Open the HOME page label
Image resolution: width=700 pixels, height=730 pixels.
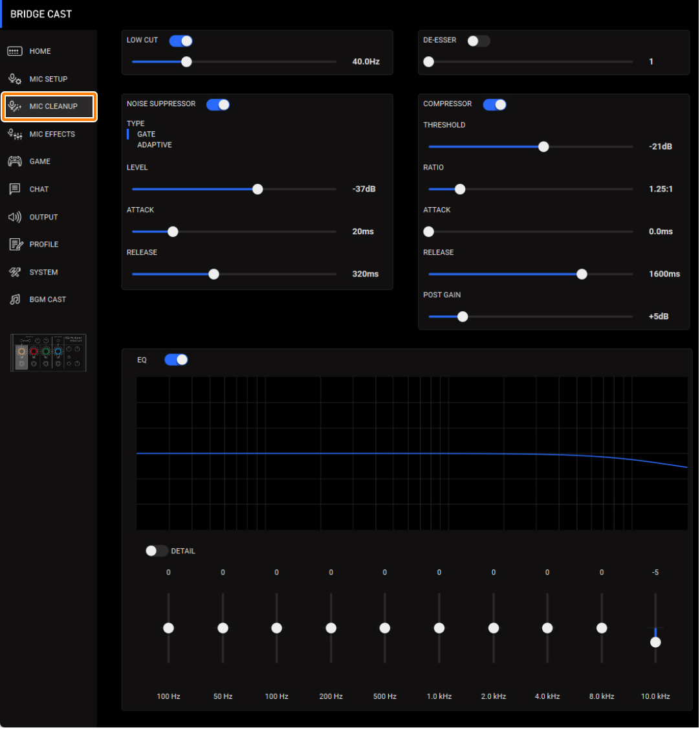point(40,51)
